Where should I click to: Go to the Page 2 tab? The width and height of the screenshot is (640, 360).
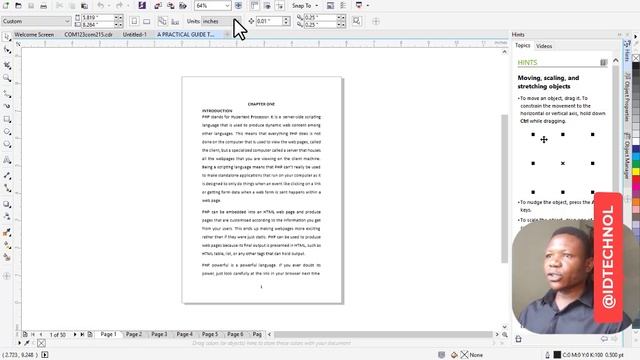(x=134, y=334)
